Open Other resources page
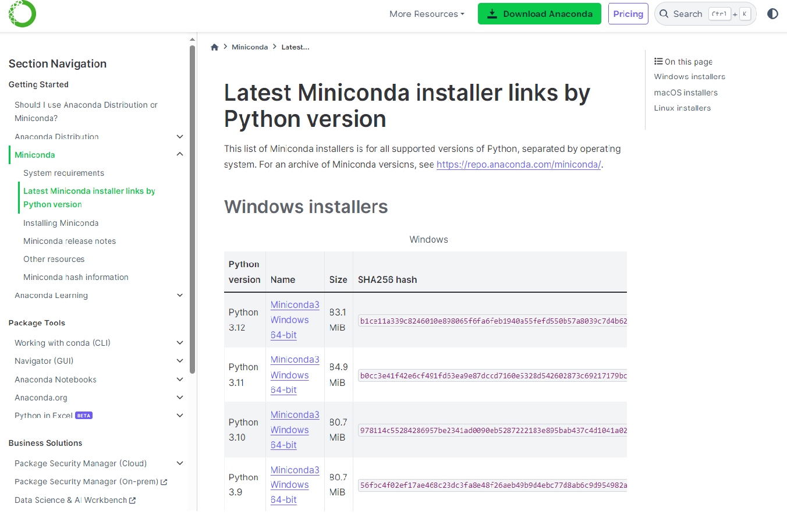The image size is (787, 532). 54,259
